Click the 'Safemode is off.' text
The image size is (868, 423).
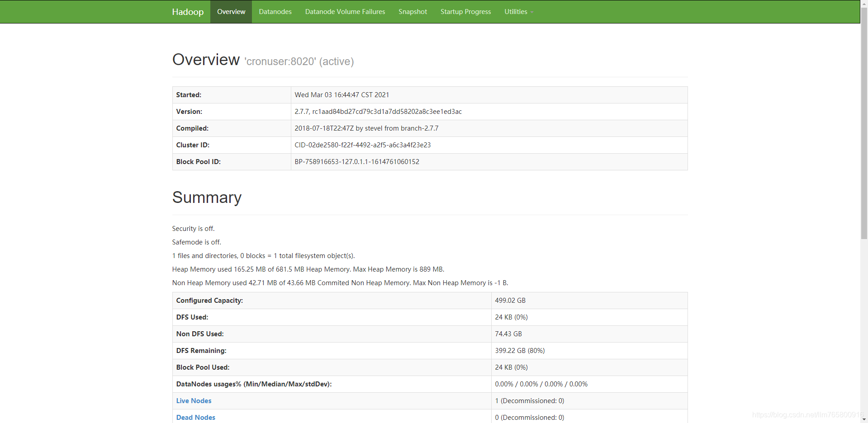[x=196, y=242]
